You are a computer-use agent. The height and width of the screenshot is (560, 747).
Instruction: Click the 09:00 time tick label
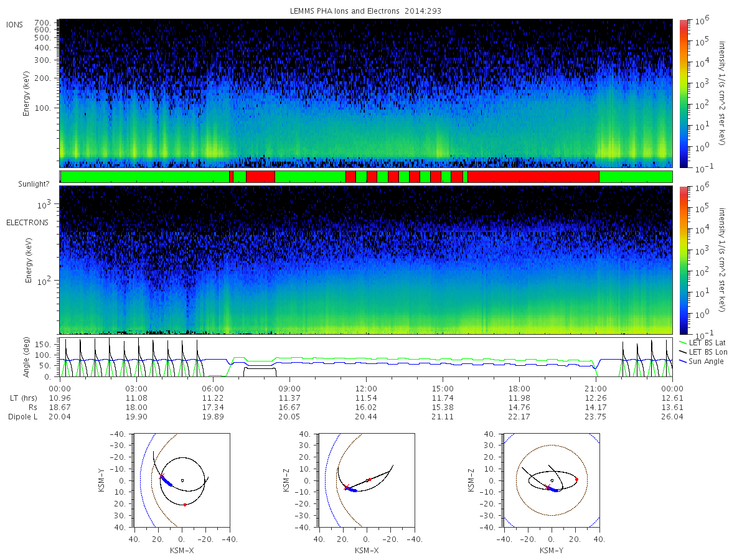tap(289, 388)
